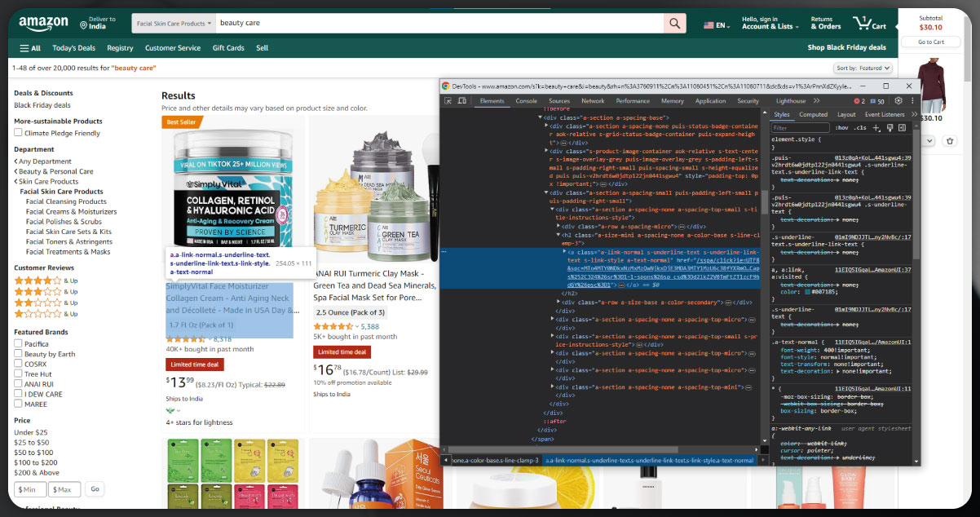
Task: Click the Chrome icon on DevTools title bar
Action: tap(445, 86)
